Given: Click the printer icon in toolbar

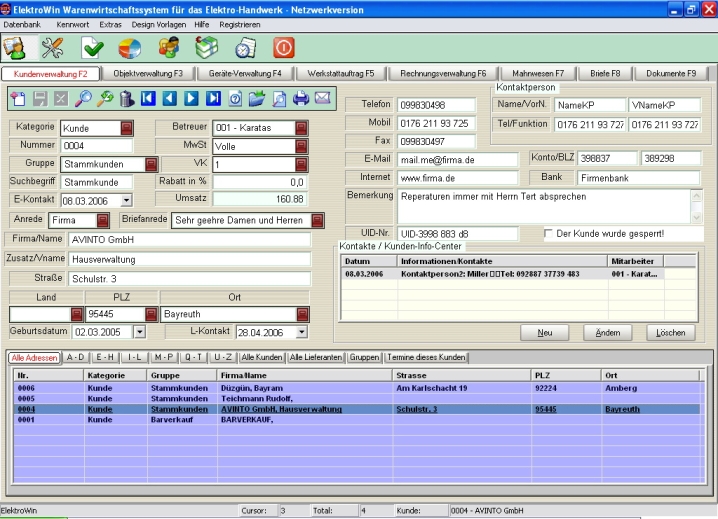Looking at the screenshot, I should (301, 98).
